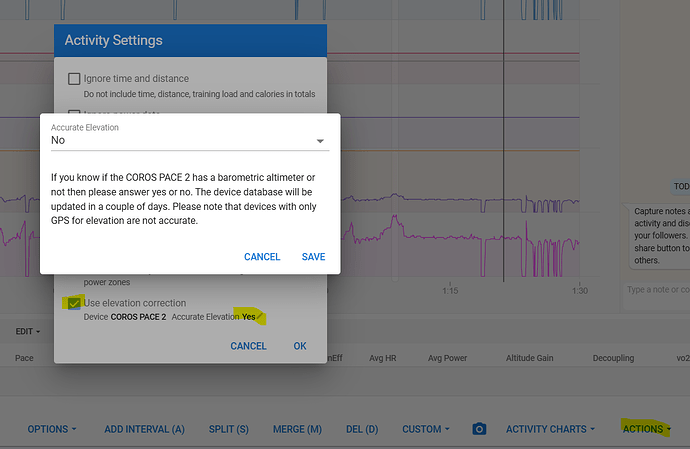
Task: Click CANCEL in the Accurate Elevation dialog
Action: coord(262,257)
